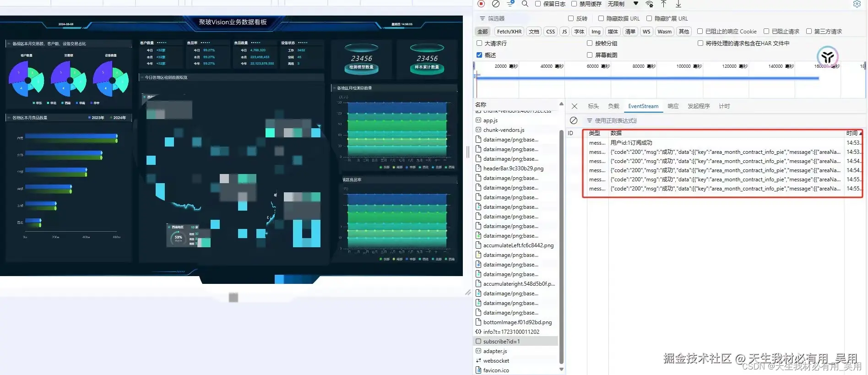The height and width of the screenshot is (375, 868).
Task: Switch to the 标头 tab
Action: (593, 106)
